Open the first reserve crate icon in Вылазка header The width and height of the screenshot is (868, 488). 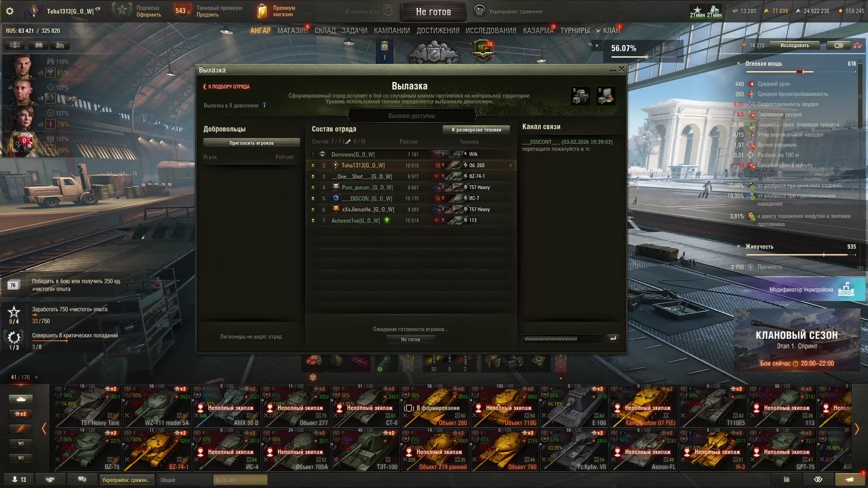click(580, 96)
